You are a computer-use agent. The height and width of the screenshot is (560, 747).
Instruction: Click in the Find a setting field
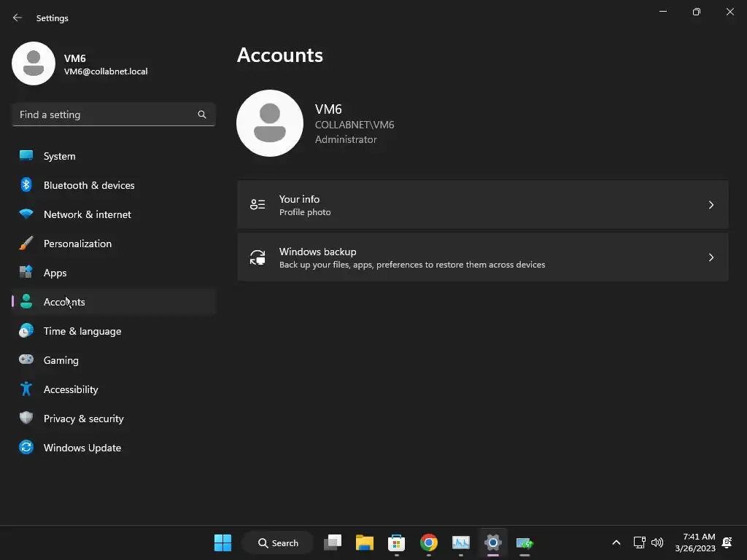point(113,114)
